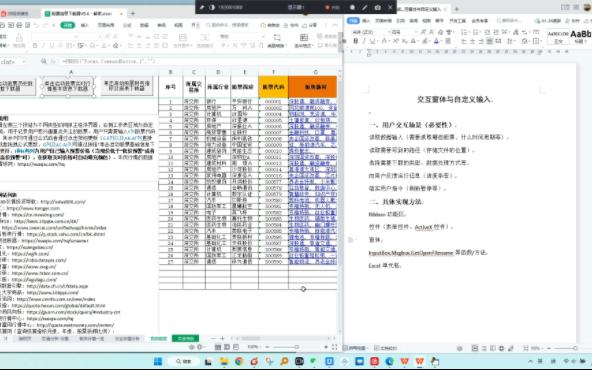Open the Insert tab in the Word ribbon
592x370 pixels.
[366, 20]
